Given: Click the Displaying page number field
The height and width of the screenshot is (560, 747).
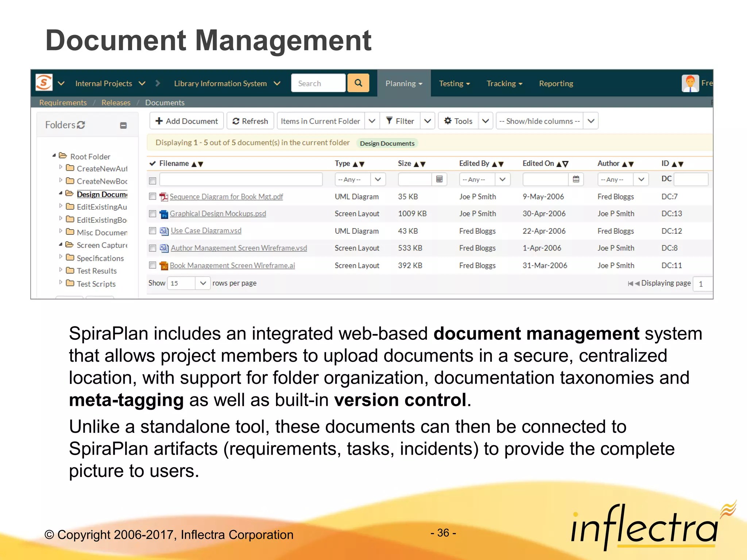Looking at the screenshot, I should tap(703, 284).
